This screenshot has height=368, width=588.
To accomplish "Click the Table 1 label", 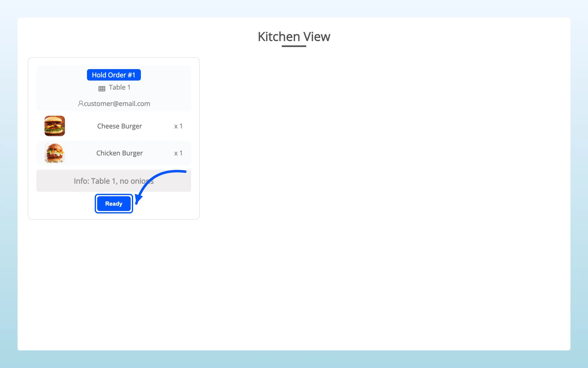I will click(x=120, y=87).
